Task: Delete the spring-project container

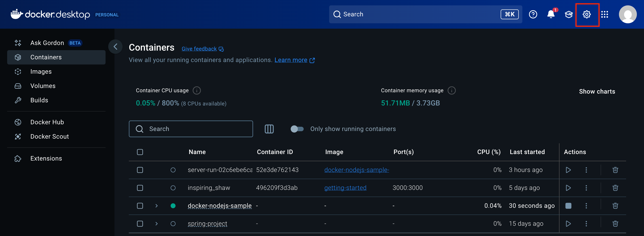Action: pos(615,223)
